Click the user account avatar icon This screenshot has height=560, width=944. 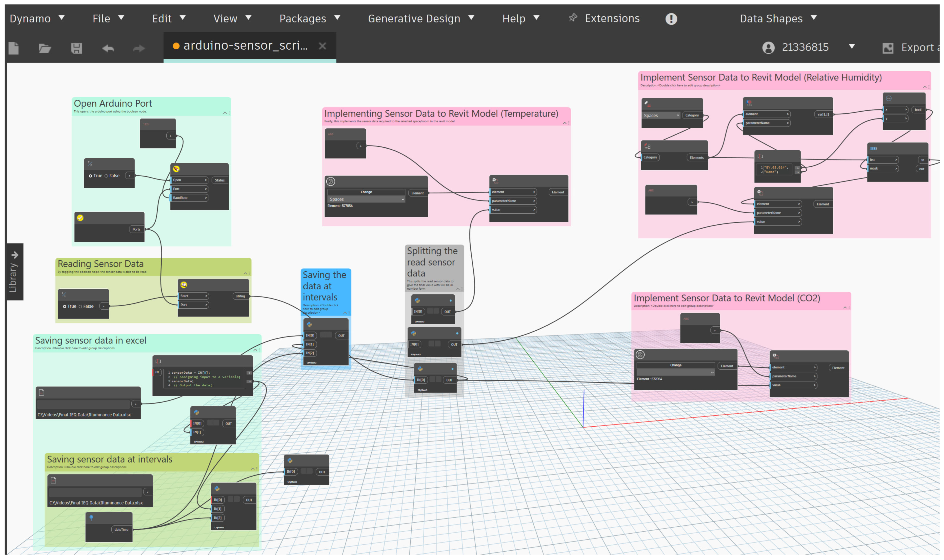click(768, 48)
